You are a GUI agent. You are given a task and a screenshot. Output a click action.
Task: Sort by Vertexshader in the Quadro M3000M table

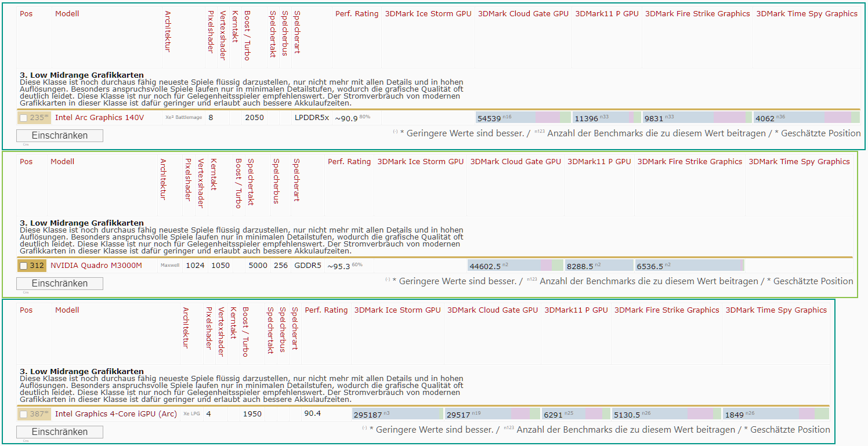[x=200, y=183]
